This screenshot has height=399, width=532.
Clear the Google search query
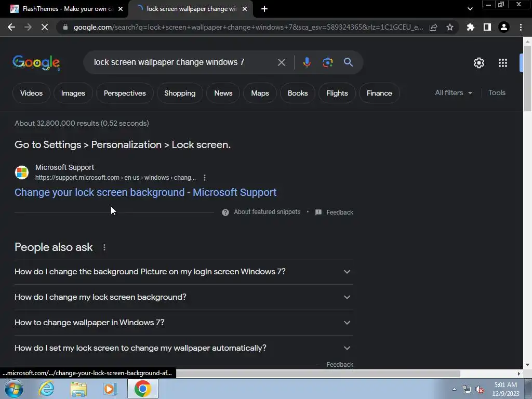click(x=281, y=62)
